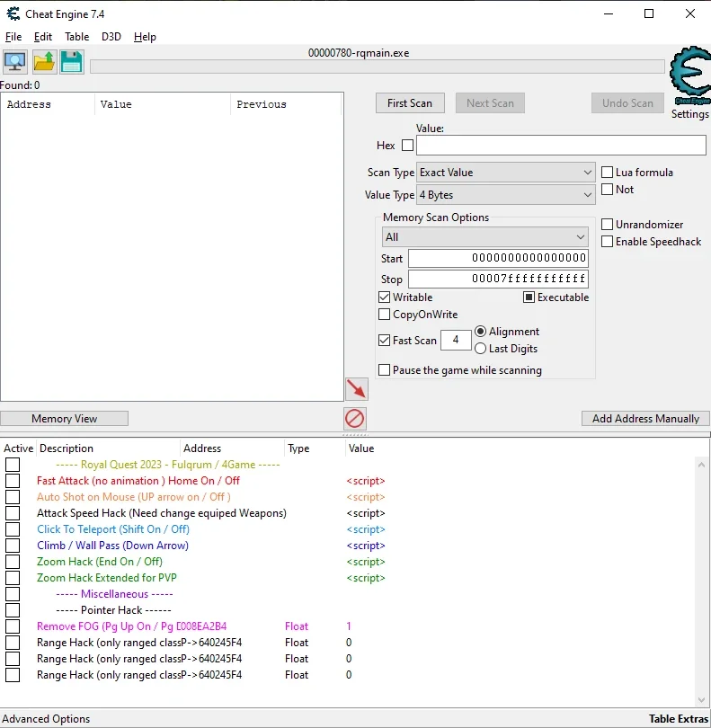711x728 pixels.
Task: Open Advanced Options
Action: click(x=46, y=719)
